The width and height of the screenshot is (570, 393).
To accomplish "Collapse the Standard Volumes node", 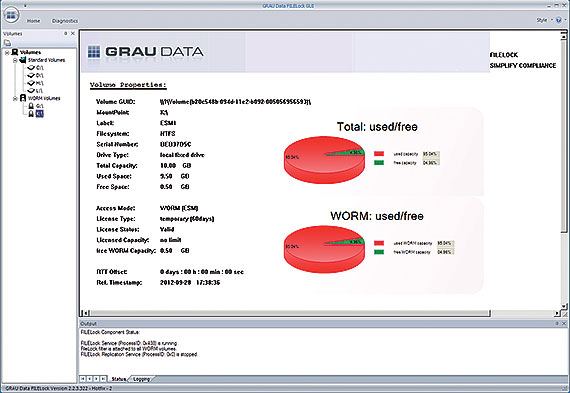I will [15, 60].
